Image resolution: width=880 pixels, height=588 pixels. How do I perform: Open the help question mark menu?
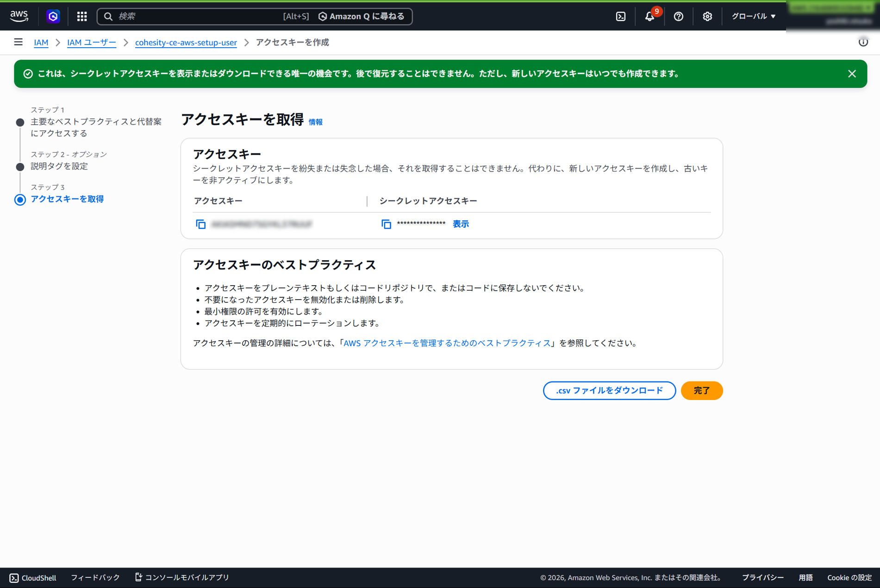click(679, 16)
